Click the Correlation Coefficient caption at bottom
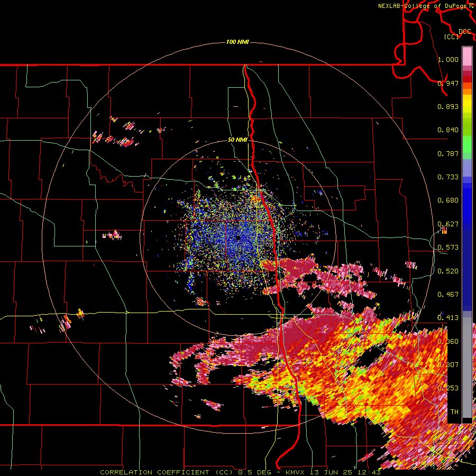 240,472
